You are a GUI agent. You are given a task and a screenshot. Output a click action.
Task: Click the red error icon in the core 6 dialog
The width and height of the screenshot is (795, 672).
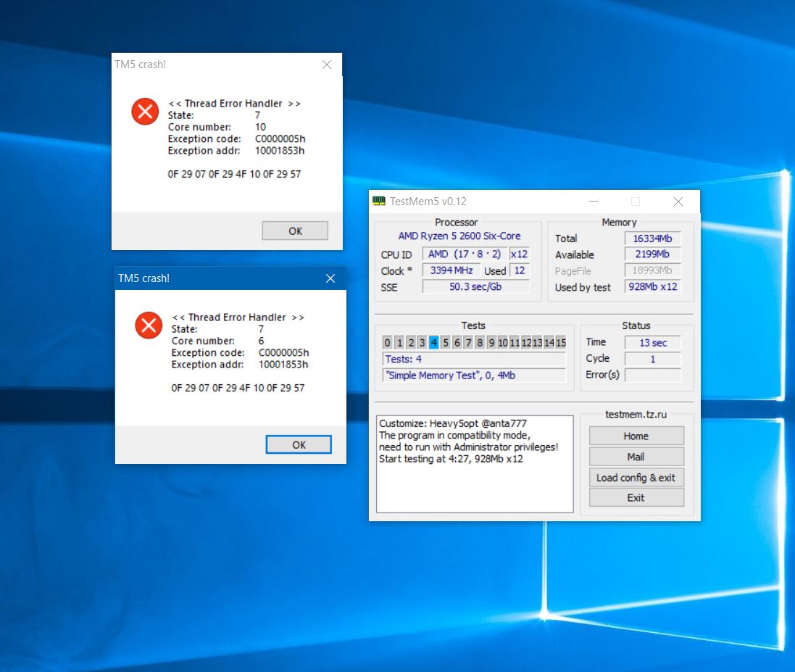[149, 325]
